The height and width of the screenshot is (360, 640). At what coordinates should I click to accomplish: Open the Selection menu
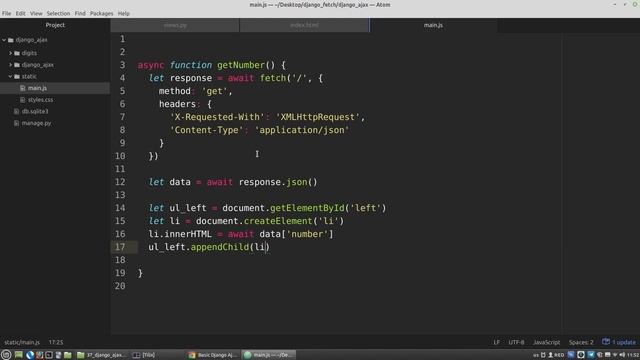[x=58, y=13]
